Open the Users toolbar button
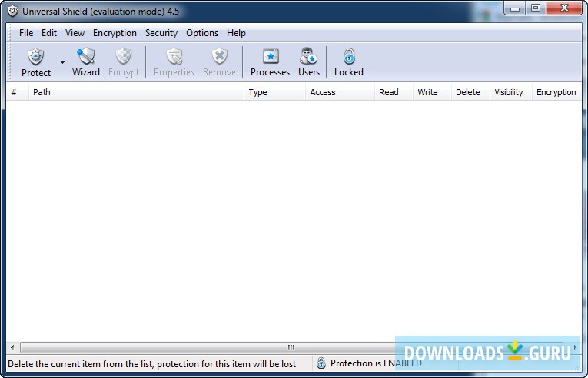The image size is (588, 378). tap(309, 62)
